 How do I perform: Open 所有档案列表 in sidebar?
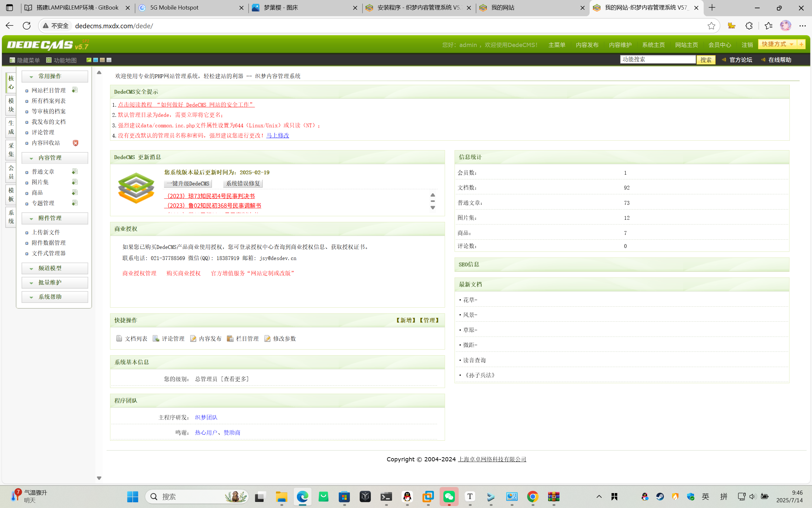click(x=49, y=101)
